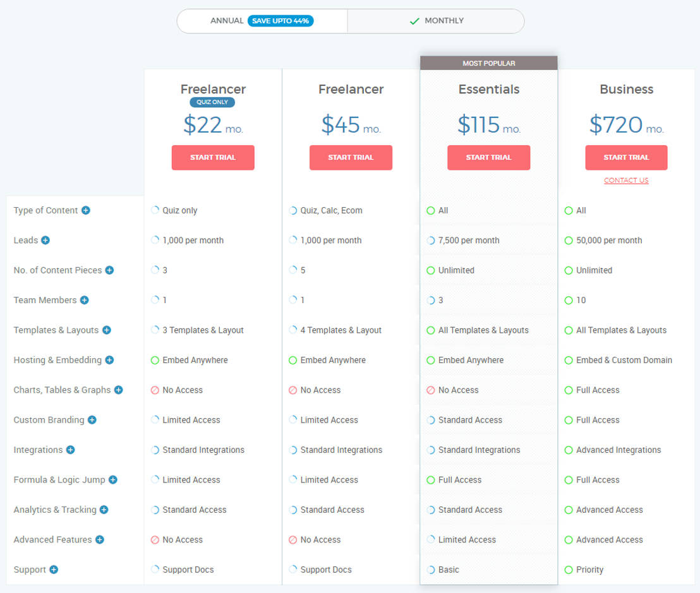The width and height of the screenshot is (700, 593).
Task: Expand No. of Content Pieces details
Action: 109,270
